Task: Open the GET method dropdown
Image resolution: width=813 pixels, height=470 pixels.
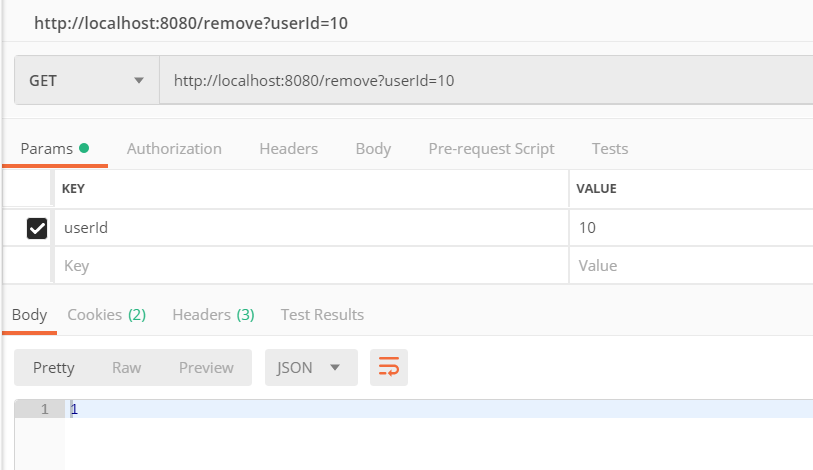Action: point(87,80)
